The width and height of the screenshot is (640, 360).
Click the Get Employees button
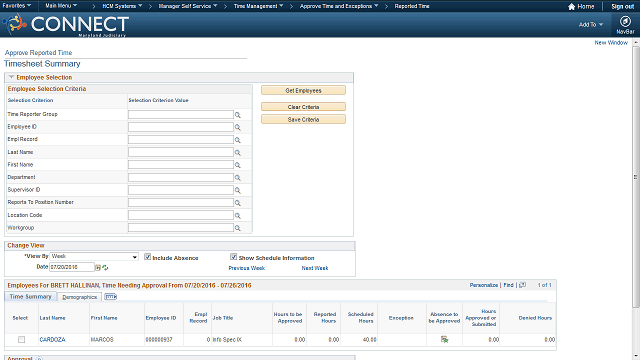coord(303,90)
